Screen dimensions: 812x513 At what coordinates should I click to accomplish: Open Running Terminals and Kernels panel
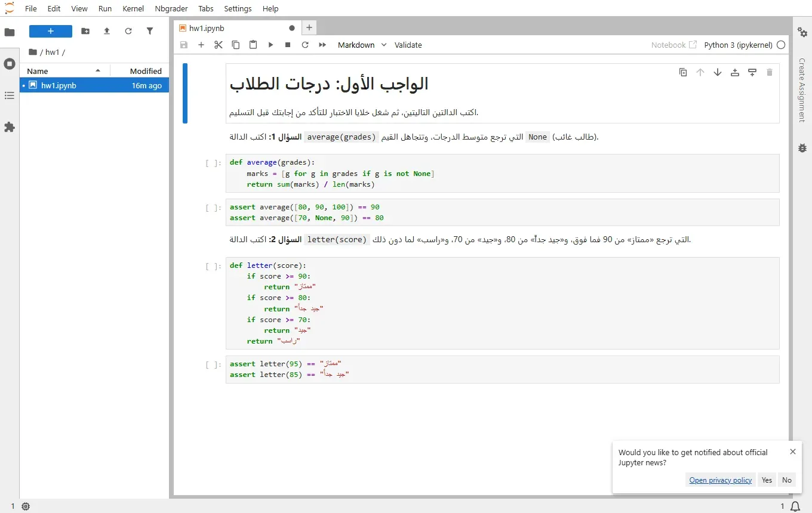tap(10, 64)
